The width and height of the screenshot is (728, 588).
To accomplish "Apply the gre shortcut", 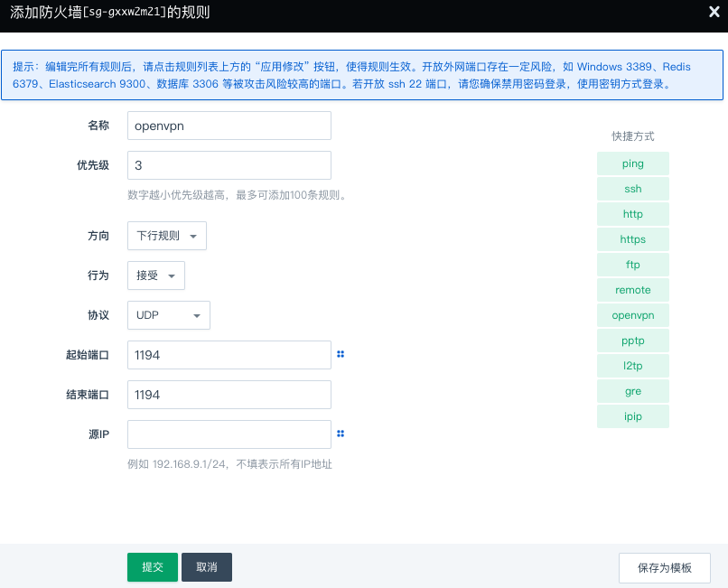I will (633, 391).
